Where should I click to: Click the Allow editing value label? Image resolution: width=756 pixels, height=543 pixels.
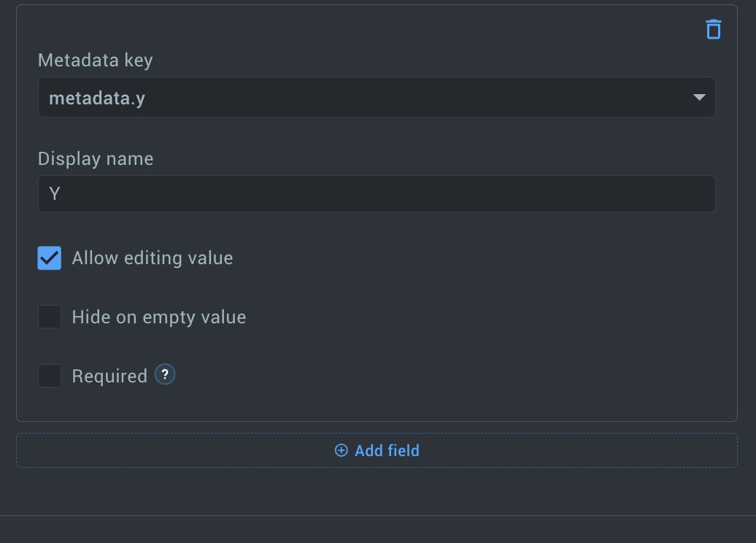[x=153, y=258]
